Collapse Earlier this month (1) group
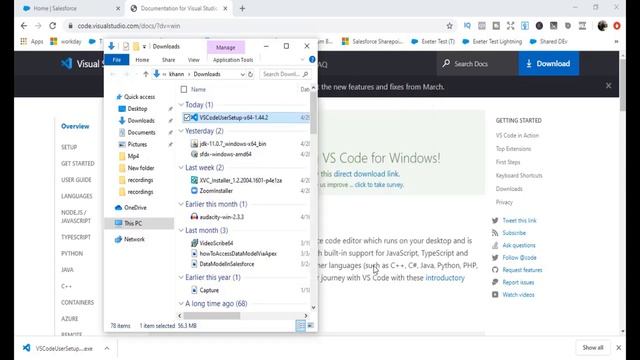This screenshot has width=640, height=360. (181, 204)
